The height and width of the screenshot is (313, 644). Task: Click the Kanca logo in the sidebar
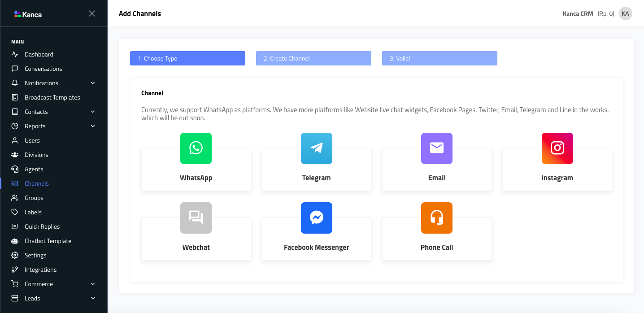(x=29, y=14)
